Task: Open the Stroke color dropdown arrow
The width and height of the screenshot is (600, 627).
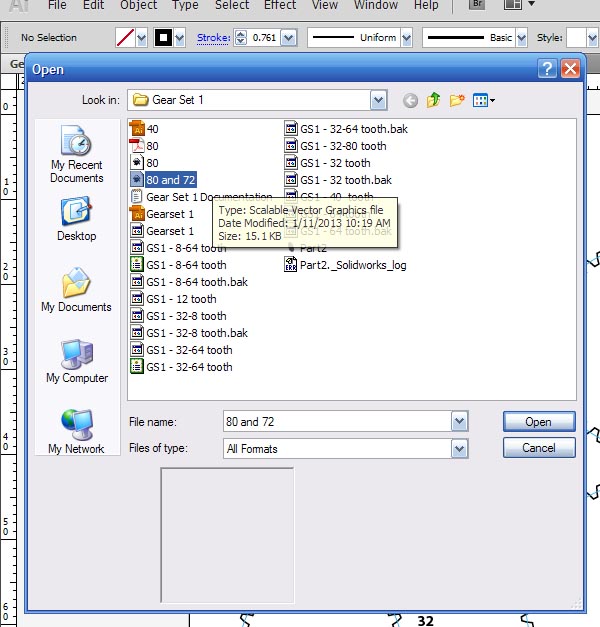Action: [x=180, y=38]
